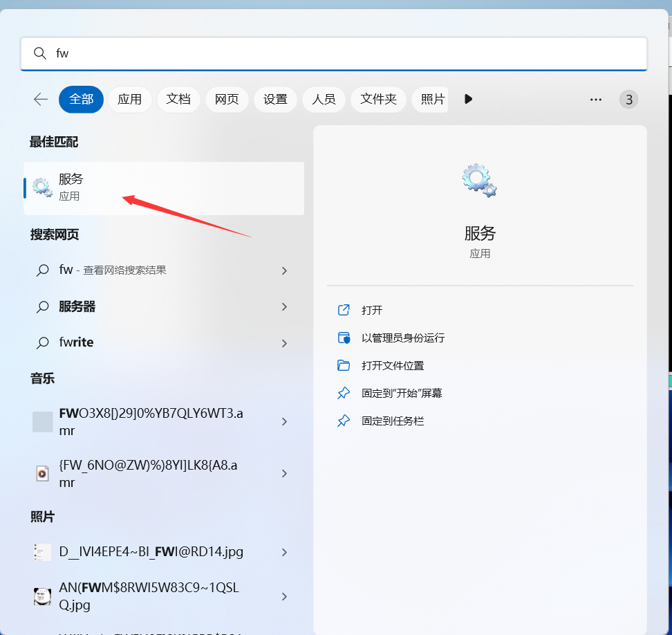Expand chevron beside 服务器 suggestion
672x635 pixels.
coord(284,306)
